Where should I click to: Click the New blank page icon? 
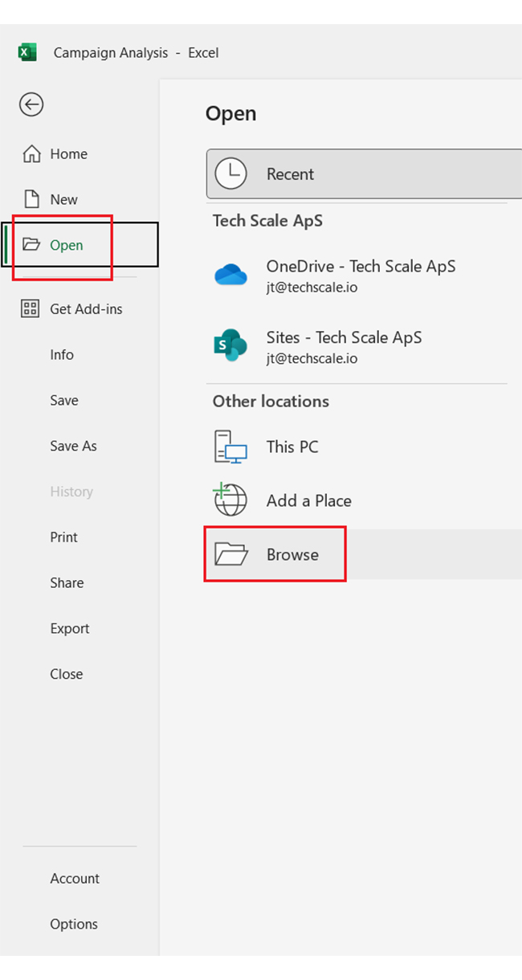31,199
